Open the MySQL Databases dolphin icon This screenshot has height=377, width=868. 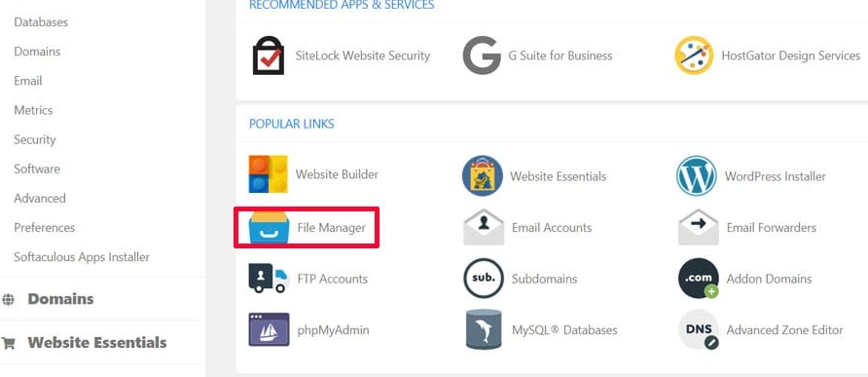pos(484,329)
